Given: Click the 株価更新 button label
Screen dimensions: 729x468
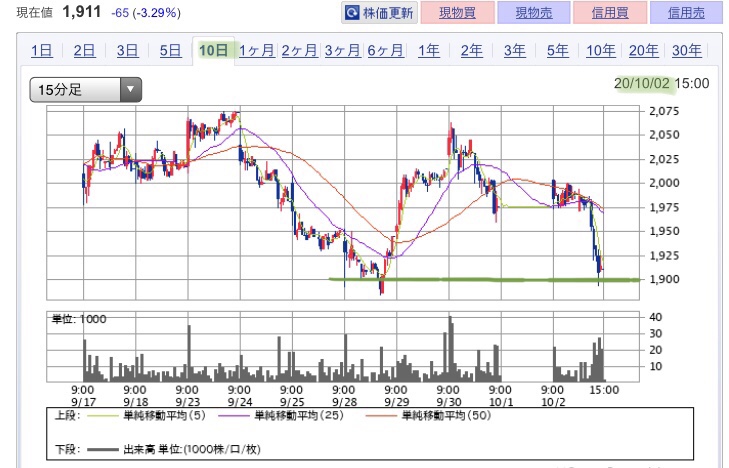Looking at the screenshot, I should click(388, 13).
